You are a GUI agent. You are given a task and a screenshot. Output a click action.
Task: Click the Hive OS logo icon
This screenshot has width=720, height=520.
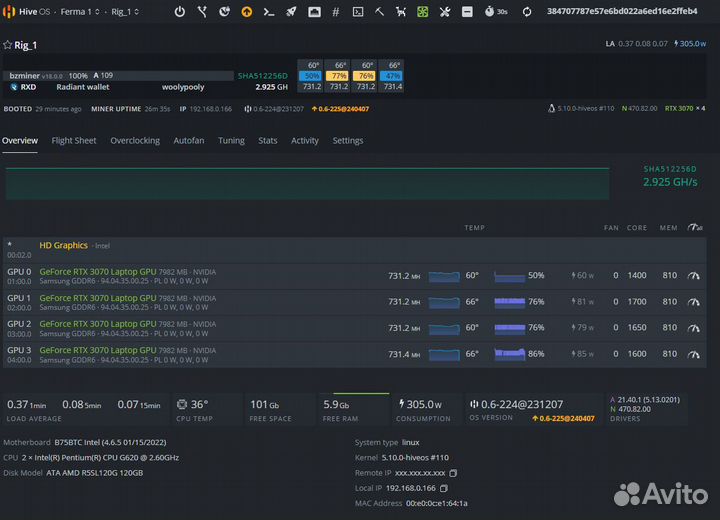(x=9, y=11)
